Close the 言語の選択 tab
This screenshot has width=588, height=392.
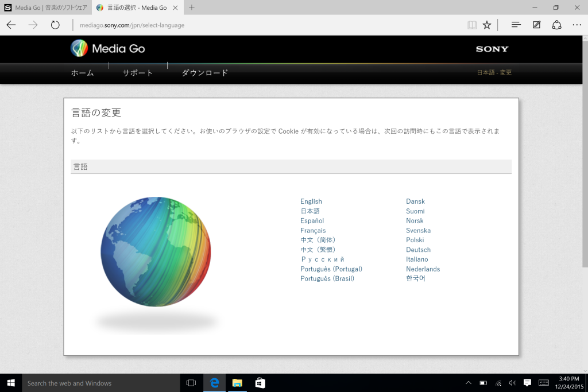[x=175, y=7]
